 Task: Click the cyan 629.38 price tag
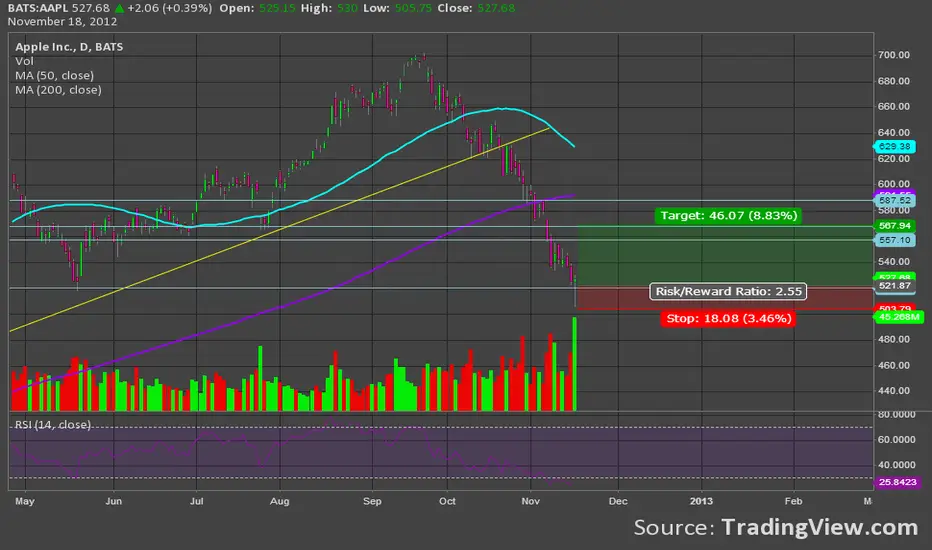pos(894,146)
